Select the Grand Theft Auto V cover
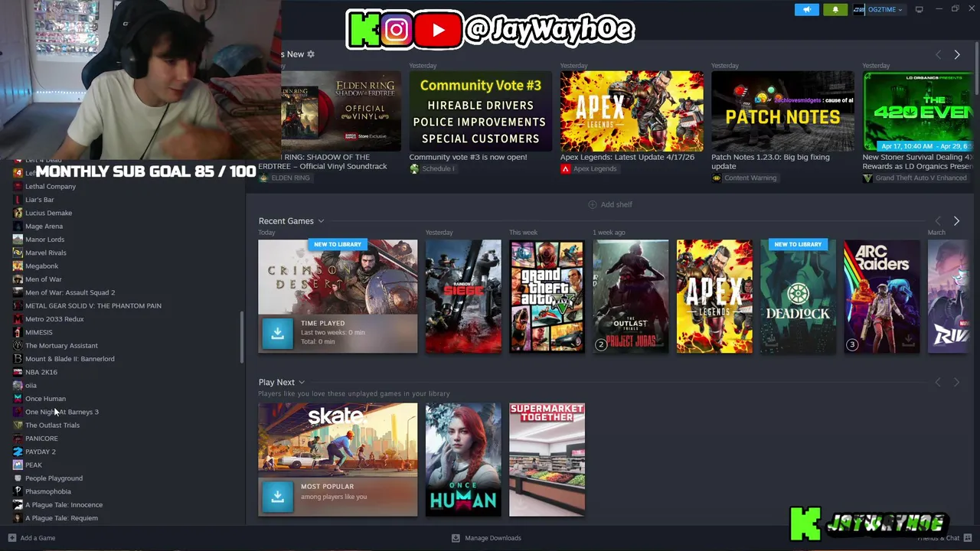The height and width of the screenshot is (551, 980). [547, 296]
